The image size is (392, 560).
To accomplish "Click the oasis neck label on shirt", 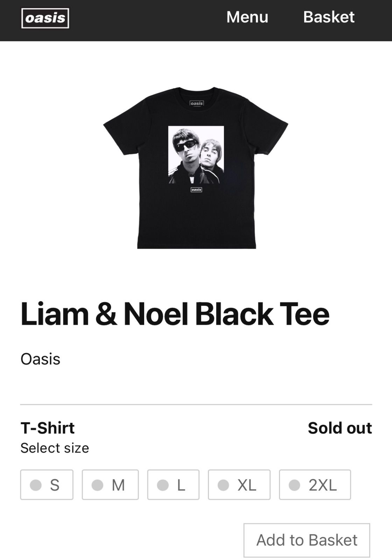I will pyautogui.click(x=196, y=103).
